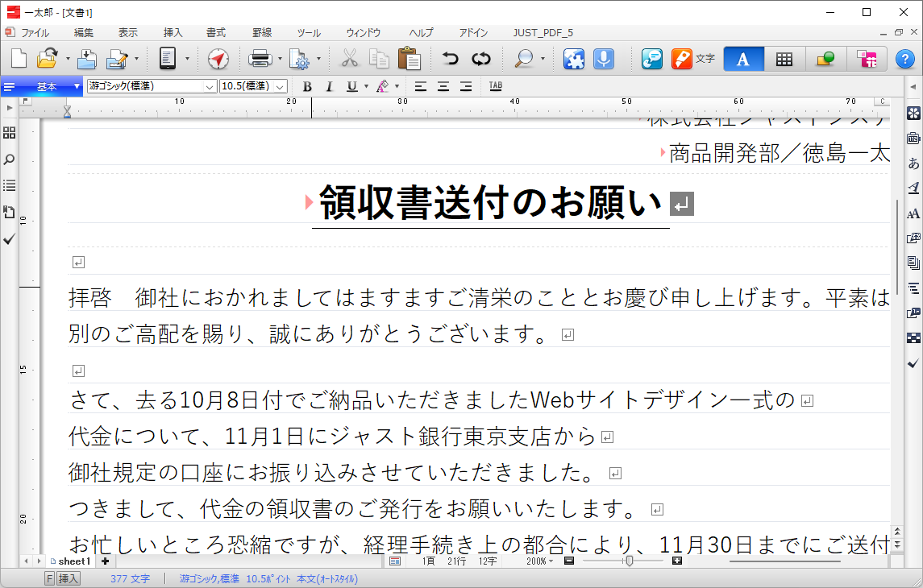Open the 200% zoom level dropdown
This screenshot has width=923, height=588.
click(539, 561)
